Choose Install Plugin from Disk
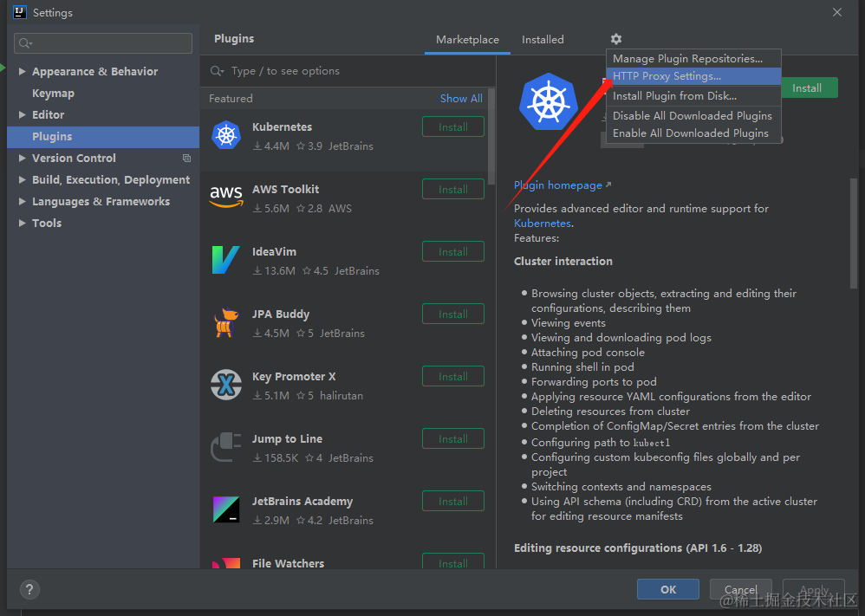The width and height of the screenshot is (865, 616). (693, 96)
